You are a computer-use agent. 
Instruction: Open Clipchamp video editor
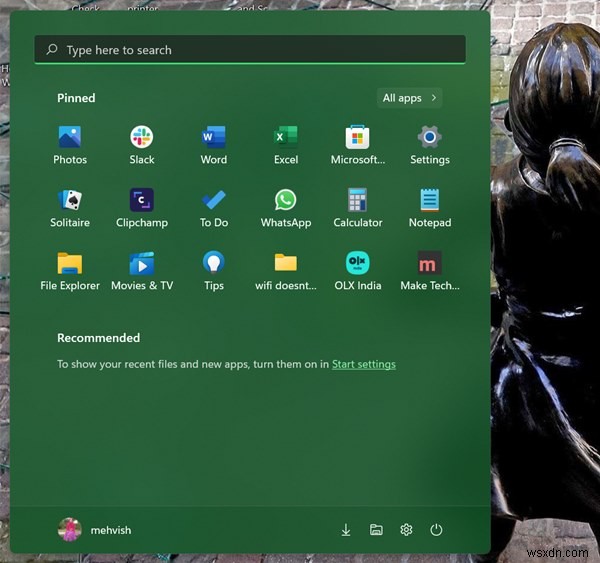click(142, 208)
